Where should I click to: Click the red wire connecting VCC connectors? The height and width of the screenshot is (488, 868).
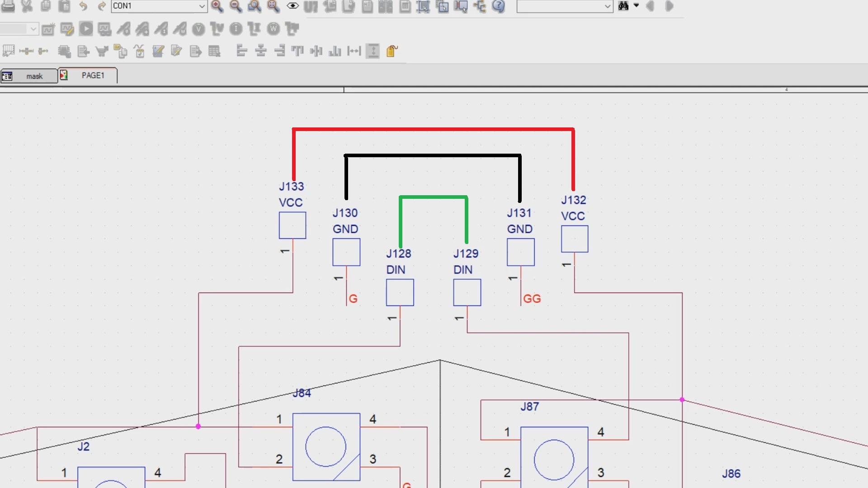point(433,130)
